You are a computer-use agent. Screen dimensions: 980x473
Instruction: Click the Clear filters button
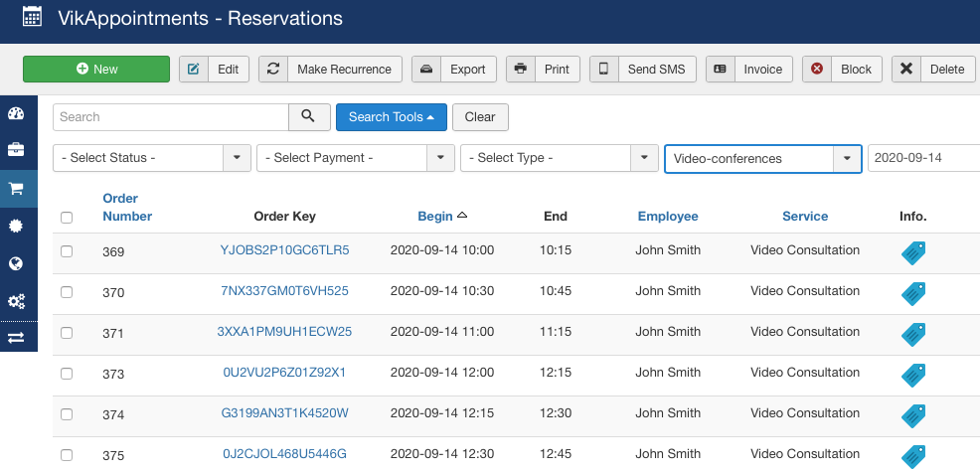[x=480, y=117]
